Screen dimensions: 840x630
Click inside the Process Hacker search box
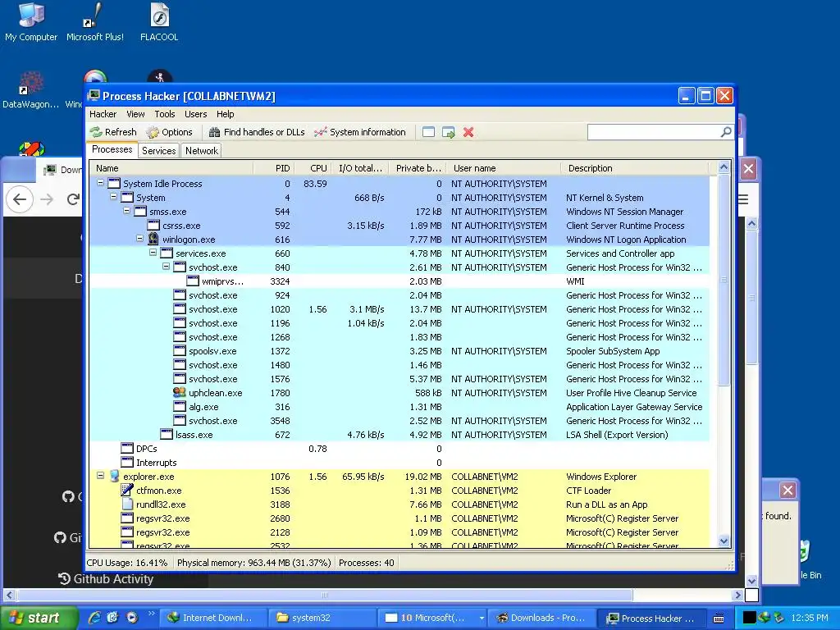pos(654,132)
